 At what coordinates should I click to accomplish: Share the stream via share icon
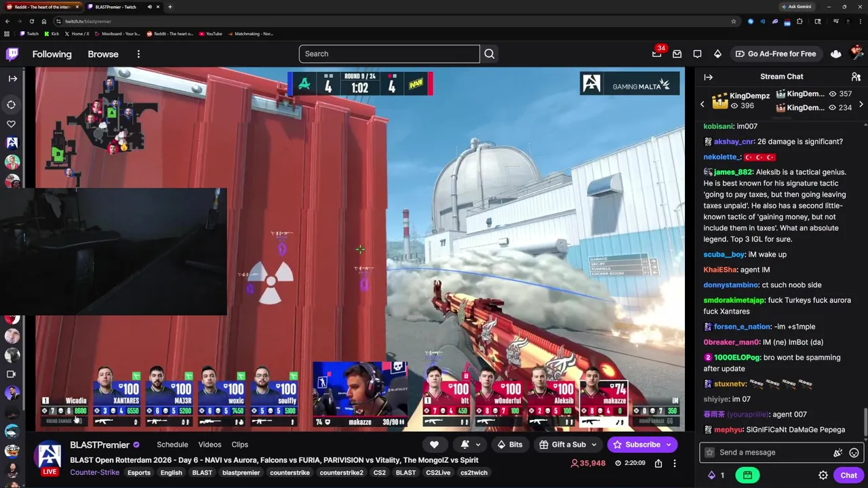click(x=658, y=464)
